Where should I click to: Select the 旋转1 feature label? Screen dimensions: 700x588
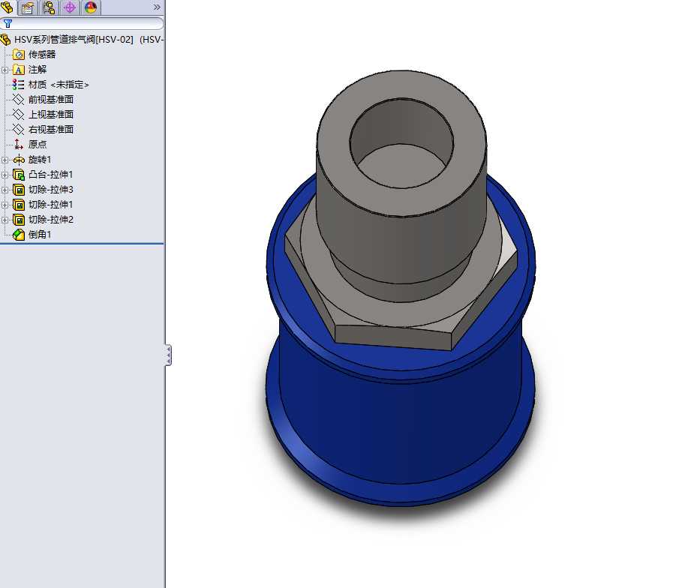click(40, 160)
